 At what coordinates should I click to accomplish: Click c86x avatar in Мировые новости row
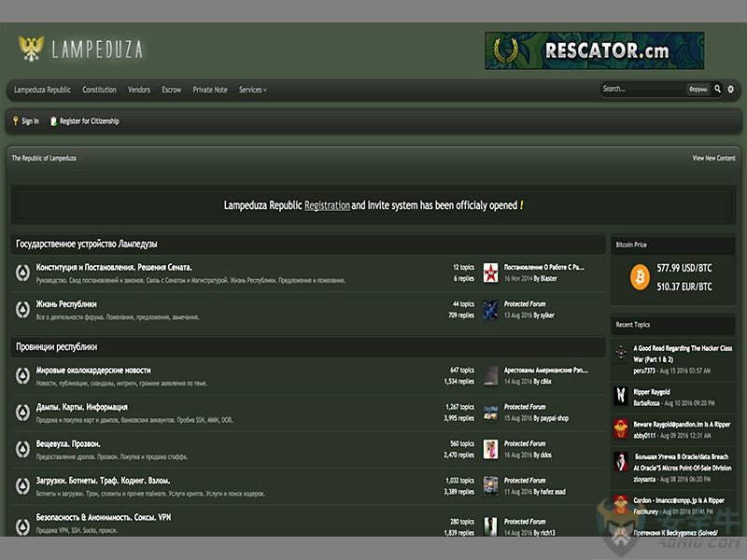(x=490, y=376)
